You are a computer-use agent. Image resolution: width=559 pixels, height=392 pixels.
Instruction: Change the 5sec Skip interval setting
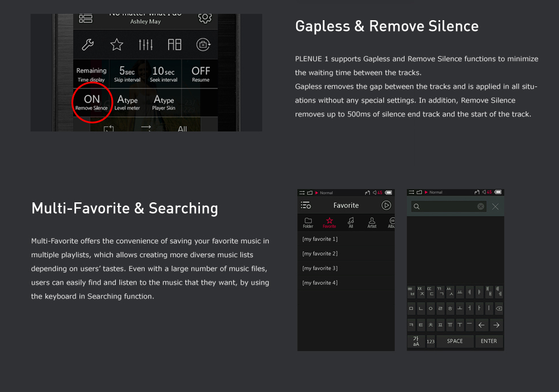click(127, 74)
